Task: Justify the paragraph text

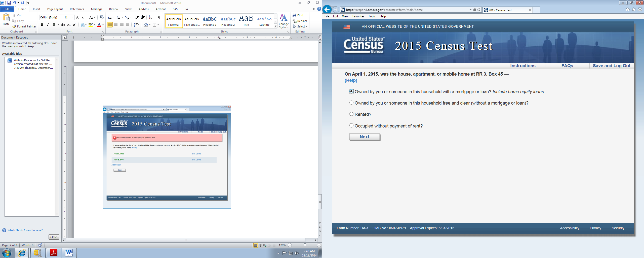Action: coord(128,25)
